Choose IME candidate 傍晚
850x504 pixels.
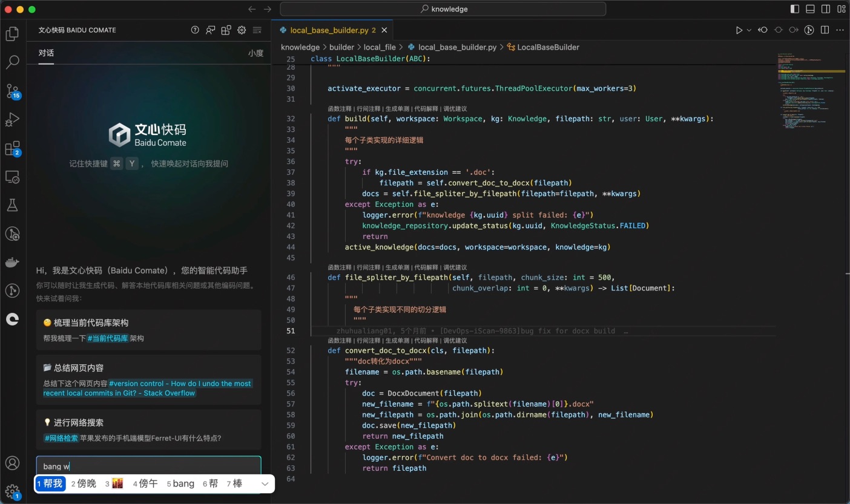(84, 483)
